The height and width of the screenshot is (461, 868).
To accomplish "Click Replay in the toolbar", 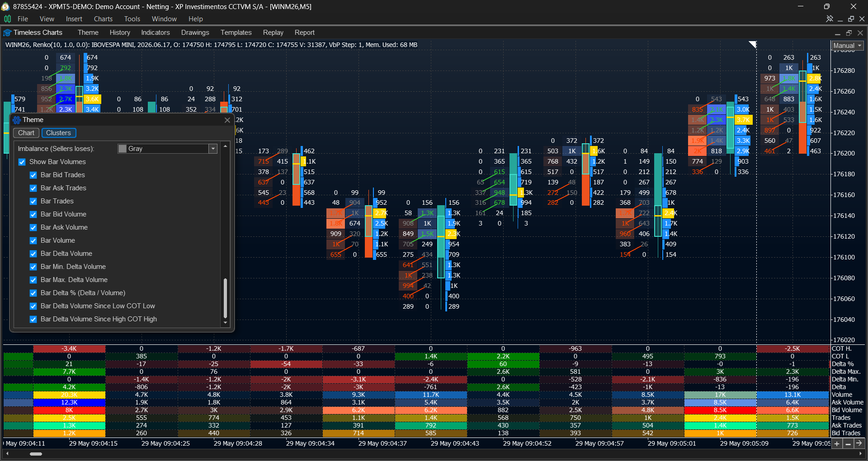I will (x=273, y=33).
